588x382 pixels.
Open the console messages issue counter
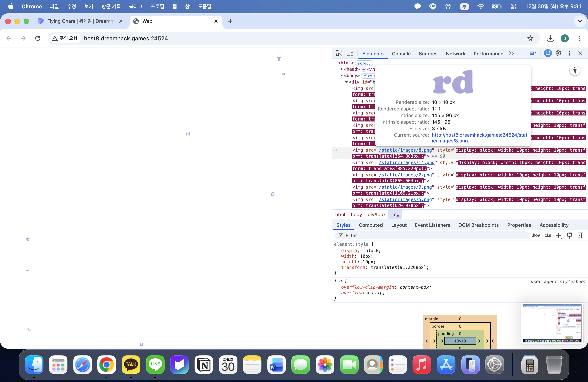[533, 54]
